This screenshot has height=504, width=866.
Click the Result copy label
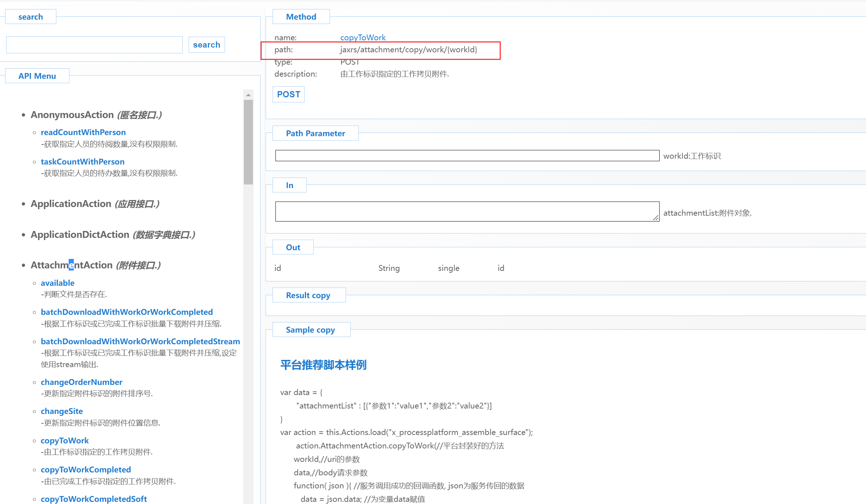coord(308,295)
